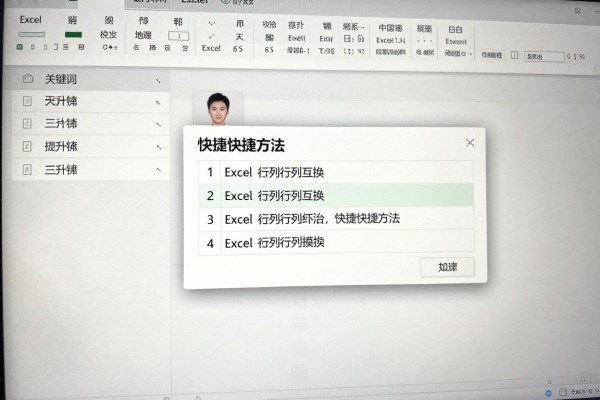Select row 3 with 快捷快捷方法 text
This screenshot has height=400, width=600.
(336, 219)
